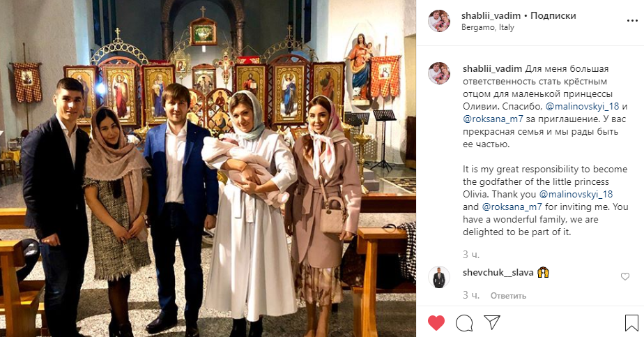
Task: Like shevchuk__slava's comment heart
Action: 625,276
